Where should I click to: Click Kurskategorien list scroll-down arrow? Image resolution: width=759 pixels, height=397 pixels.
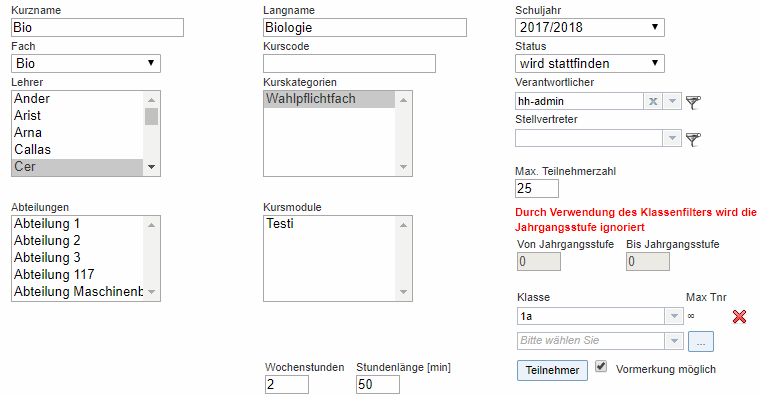coord(404,167)
